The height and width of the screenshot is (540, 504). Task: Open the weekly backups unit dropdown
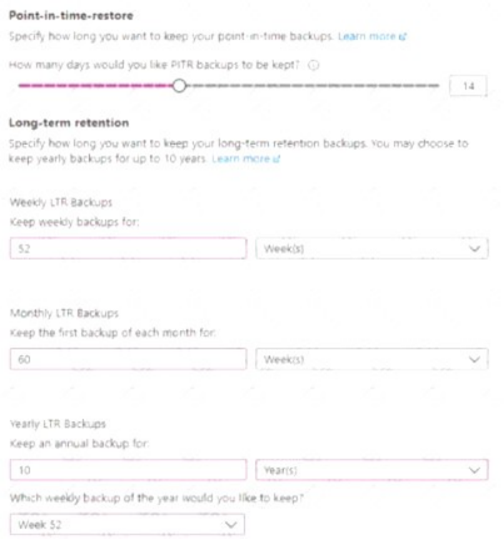tap(372, 248)
